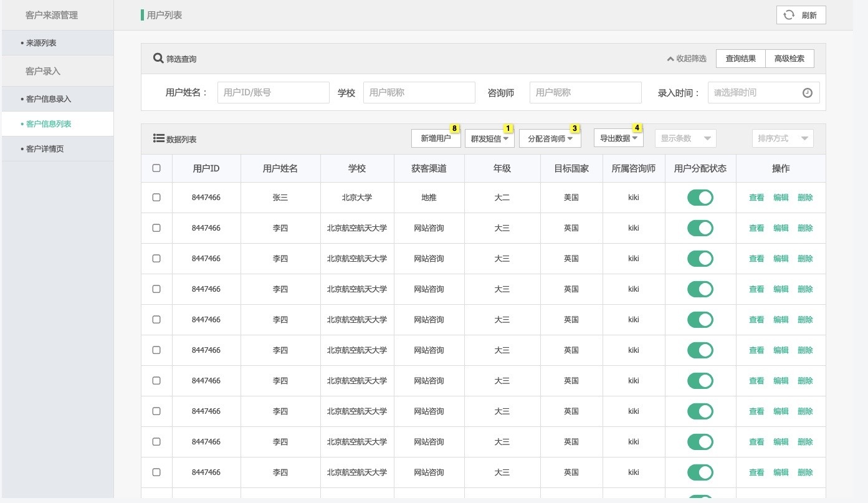Click the 年级 column header
This screenshot has width=868, height=503.
[x=502, y=168]
